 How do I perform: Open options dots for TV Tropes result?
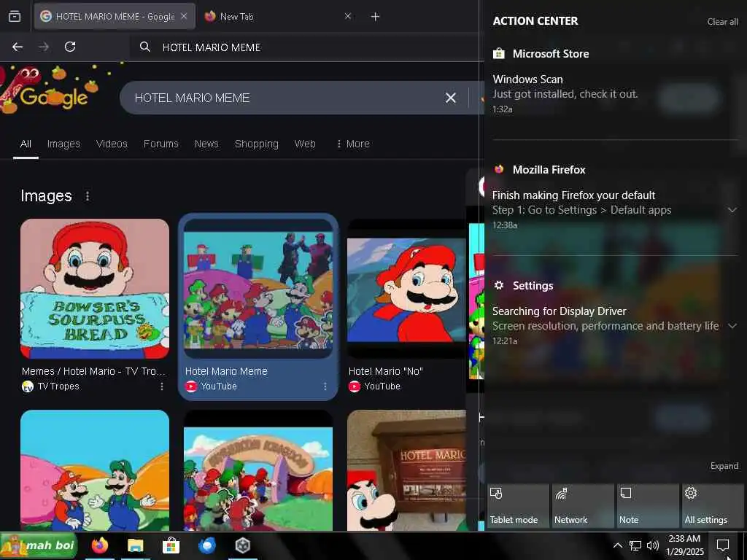click(162, 386)
